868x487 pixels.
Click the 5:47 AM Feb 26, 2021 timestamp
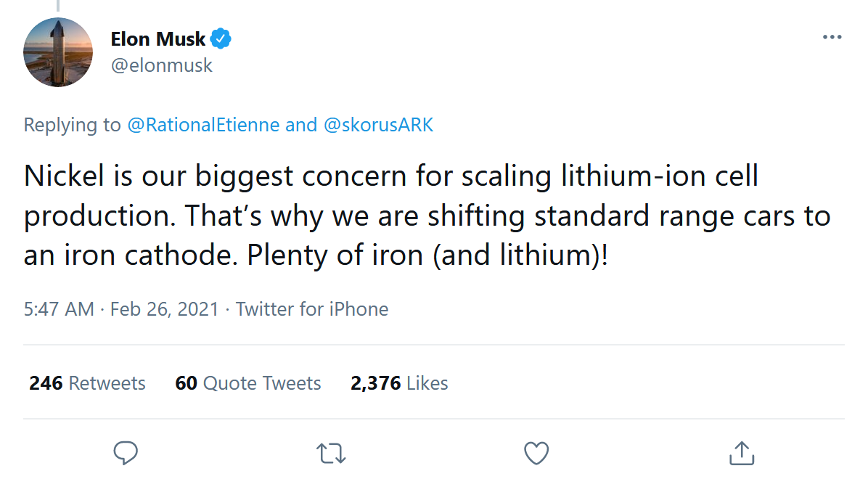(121, 309)
